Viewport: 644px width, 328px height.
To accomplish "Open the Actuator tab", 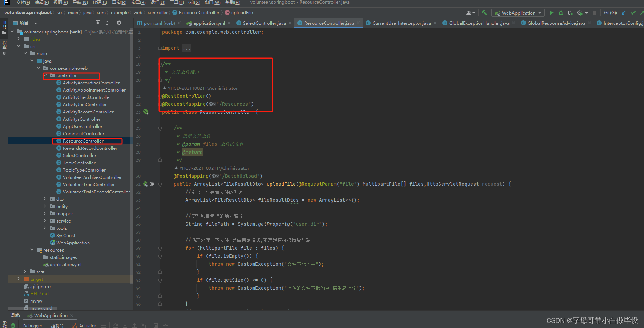I will tap(84, 325).
